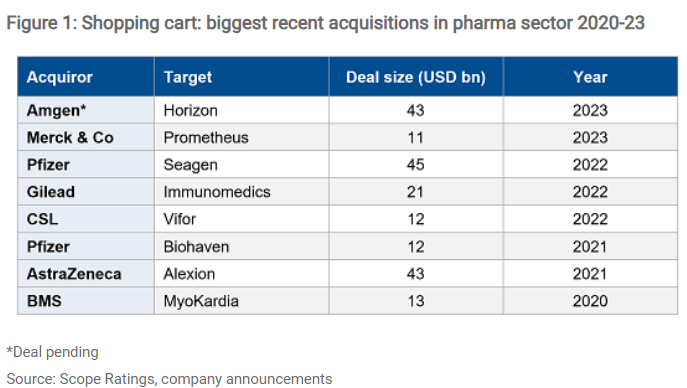
Task: Click the Immunomedics cell
Action: click(x=241, y=192)
